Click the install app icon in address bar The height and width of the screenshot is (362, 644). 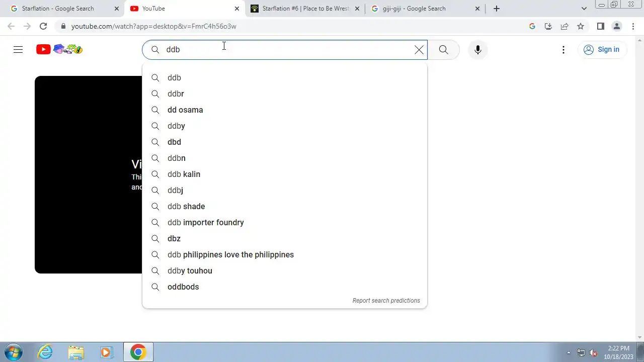tap(548, 26)
